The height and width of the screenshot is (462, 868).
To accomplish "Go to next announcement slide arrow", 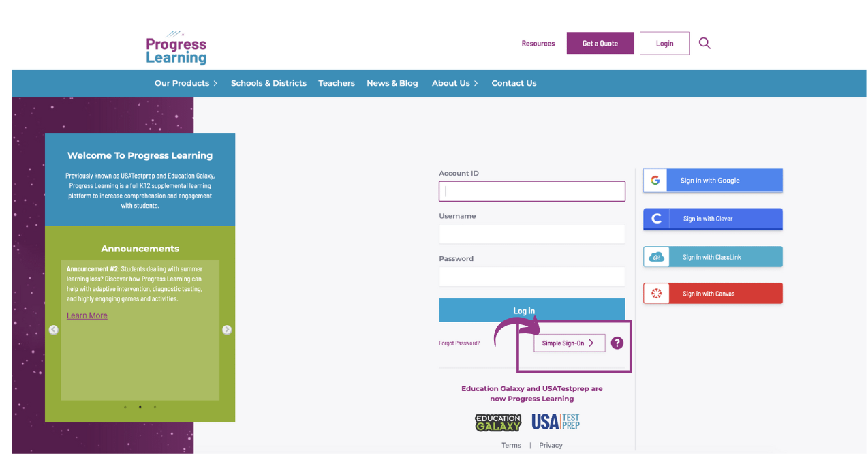I will (x=227, y=330).
